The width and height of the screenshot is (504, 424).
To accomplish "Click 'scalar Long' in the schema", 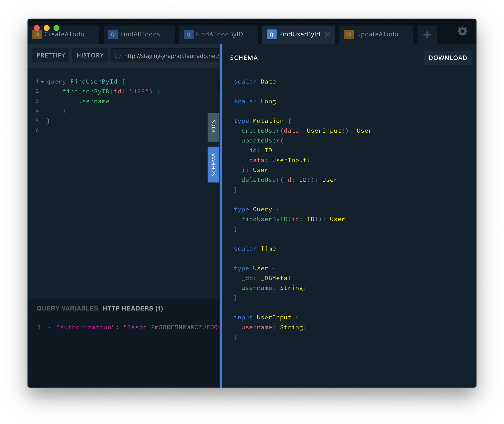I will pos(255,101).
